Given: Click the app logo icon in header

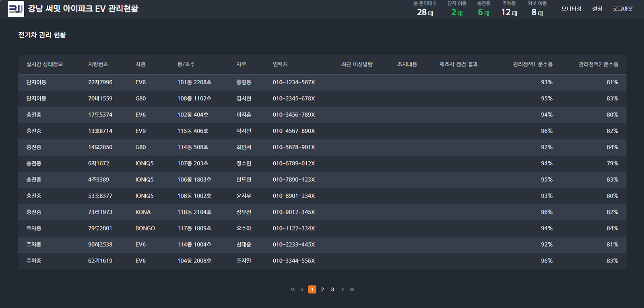Looking at the screenshot, I should click(16, 9).
